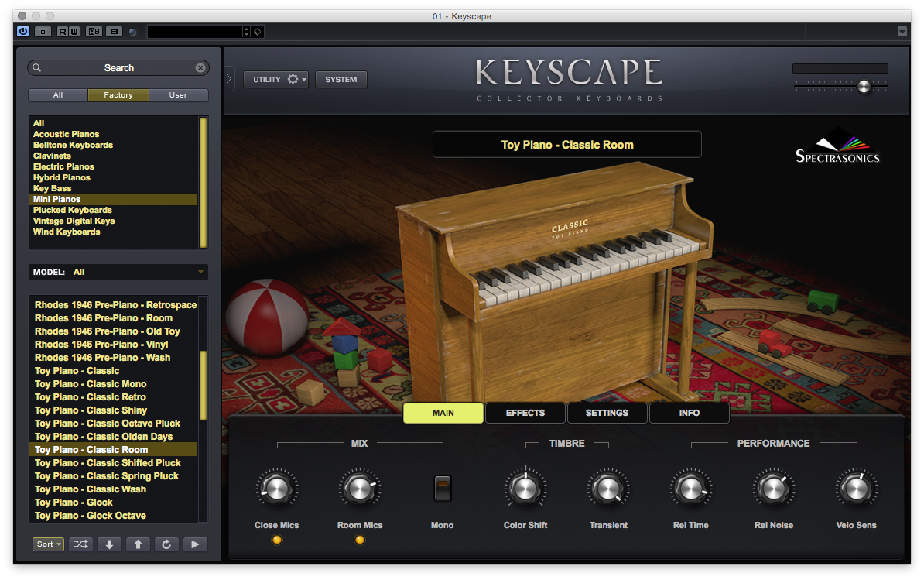Click the shuffle patches icon
This screenshot has width=924, height=580.
pos(80,544)
